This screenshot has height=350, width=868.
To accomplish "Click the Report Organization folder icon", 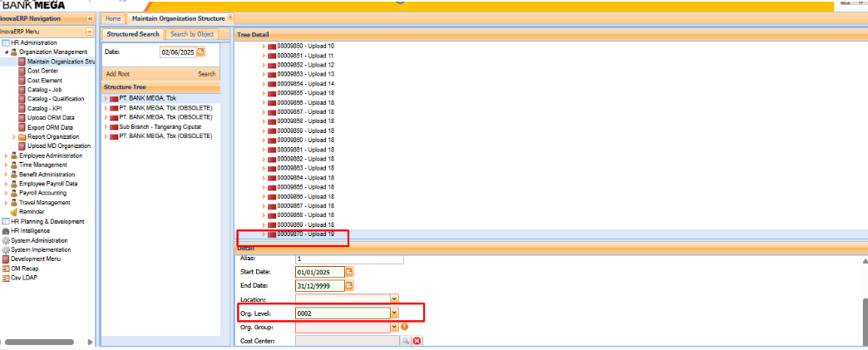I will 22,137.
